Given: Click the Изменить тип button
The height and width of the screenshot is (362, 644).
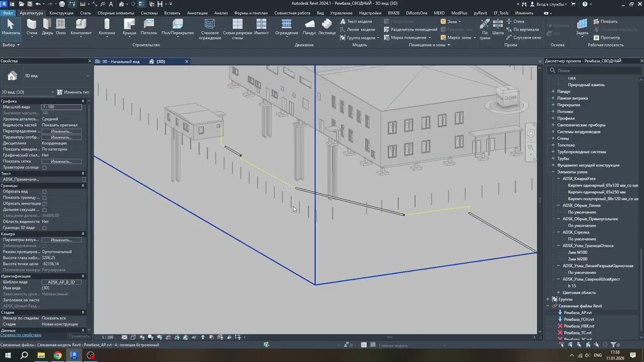Looking at the screenshot, I should pos(73,92).
